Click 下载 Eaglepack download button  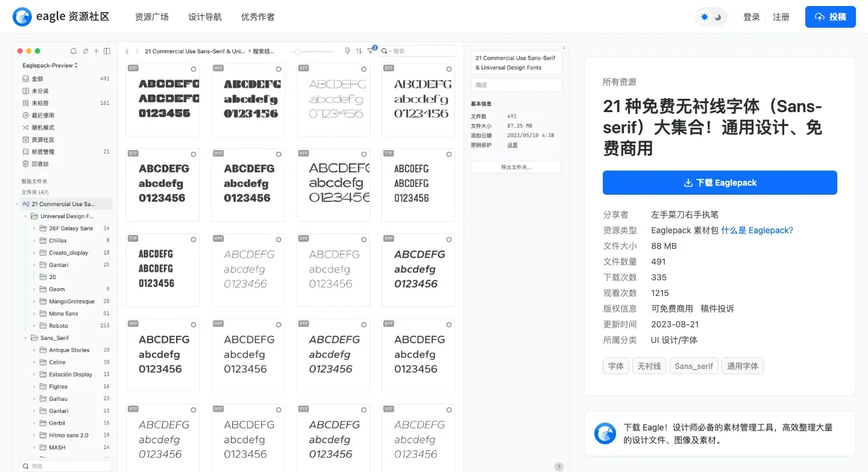pyautogui.click(x=720, y=183)
